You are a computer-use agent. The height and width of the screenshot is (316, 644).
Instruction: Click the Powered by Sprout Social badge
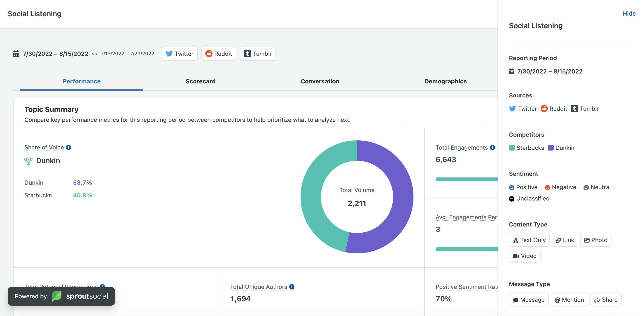click(61, 296)
